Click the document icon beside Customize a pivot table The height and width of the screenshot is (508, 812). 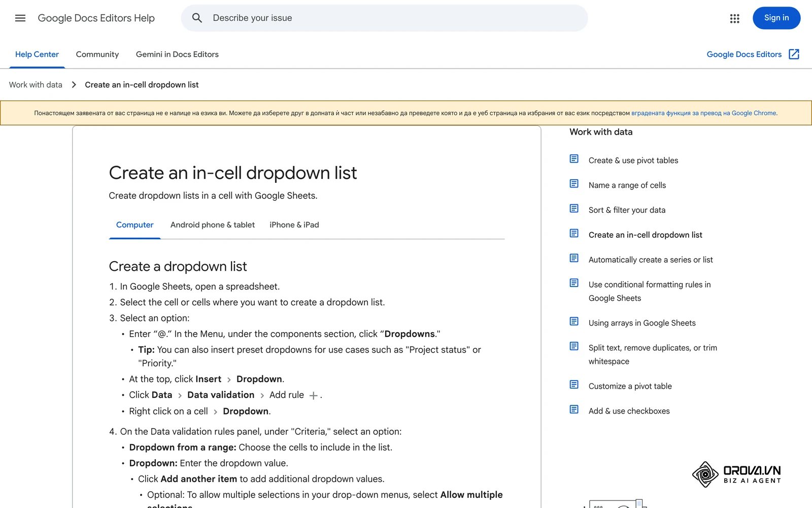[x=574, y=385]
